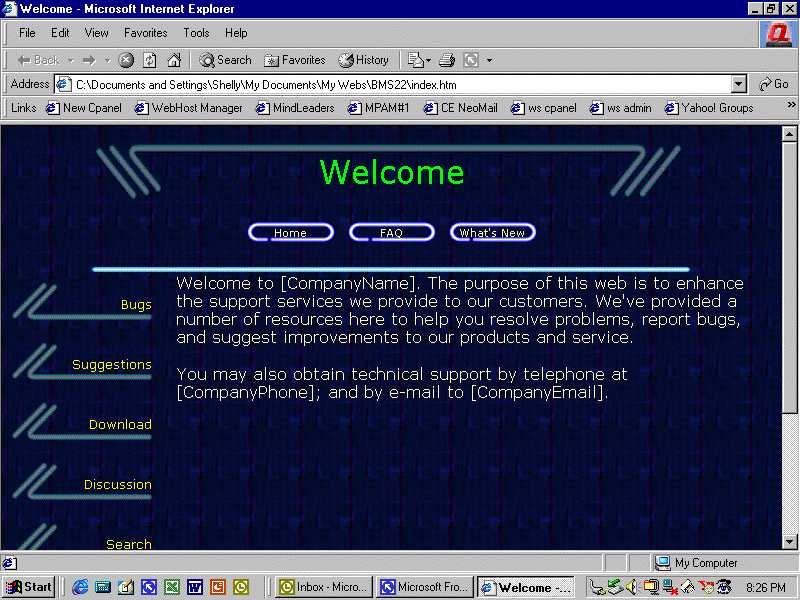The width and height of the screenshot is (800, 600).
Task: Click the What's New navigation button
Action: click(492, 233)
